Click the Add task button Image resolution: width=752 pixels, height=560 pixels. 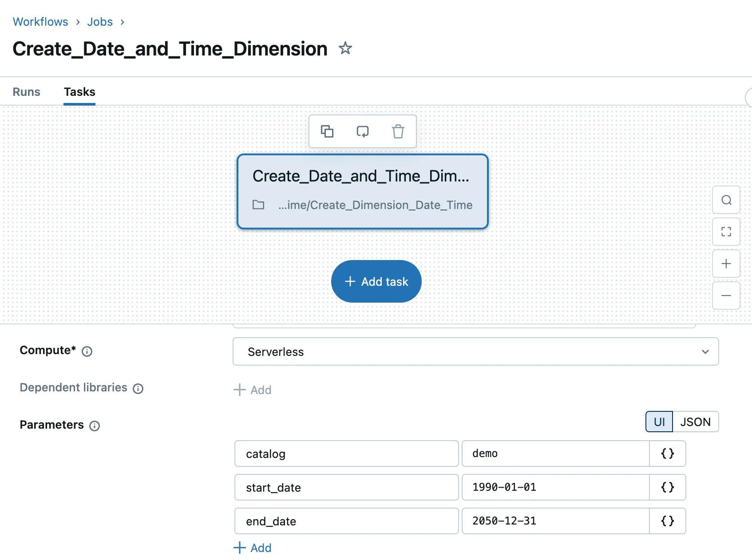pos(376,281)
